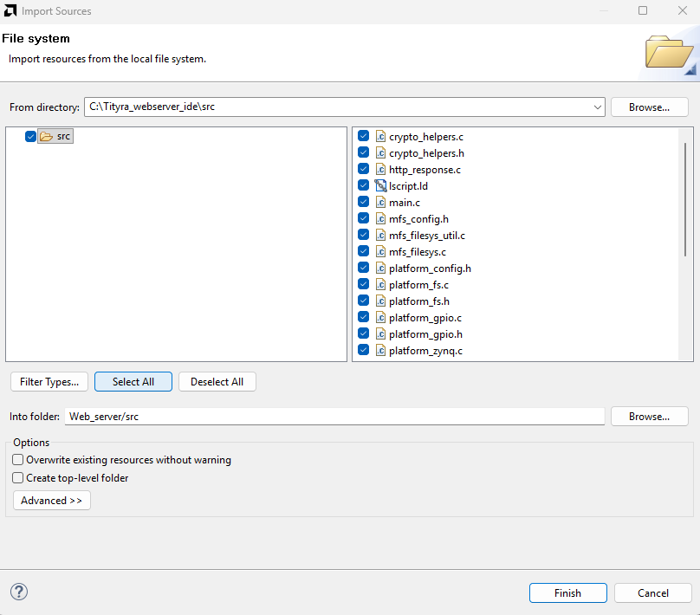
Task: Open the From directory dropdown arrow
Action: 598,107
